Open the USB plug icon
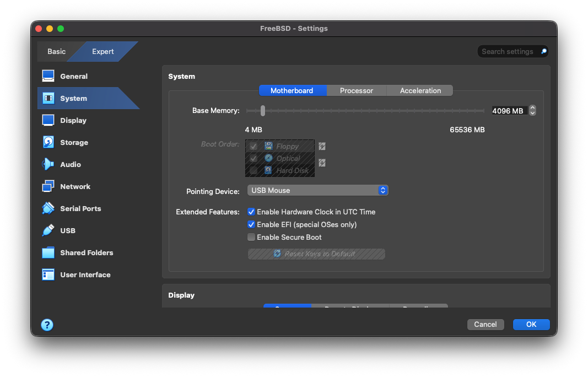The image size is (588, 377). [48, 230]
